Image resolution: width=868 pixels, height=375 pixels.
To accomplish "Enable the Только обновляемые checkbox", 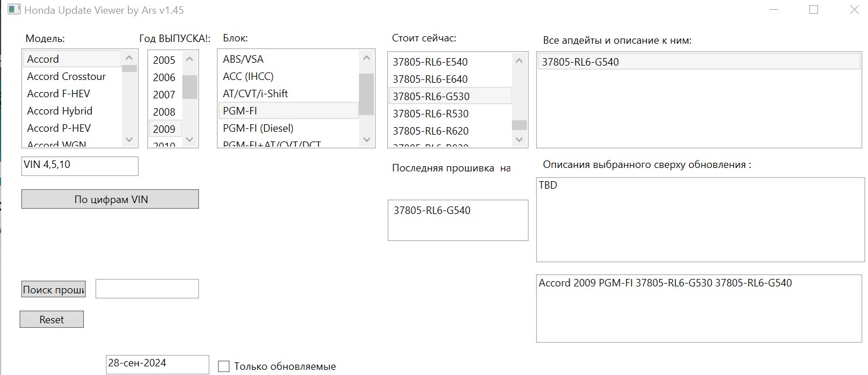I will [224, 366].
